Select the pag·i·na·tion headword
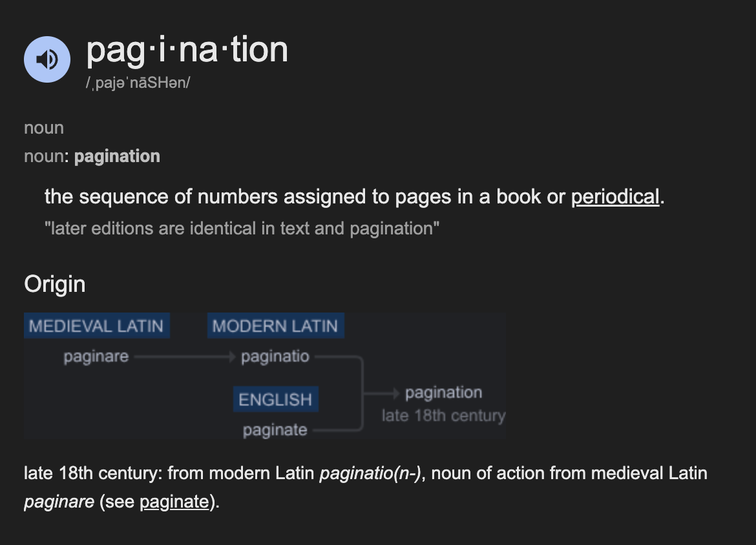This screenshot has width=756, height=545. point(187,50)
